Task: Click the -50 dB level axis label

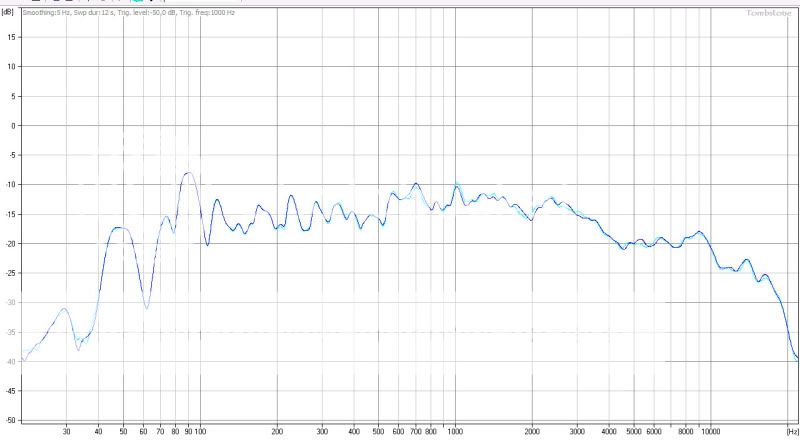Action: coord(10,421)
